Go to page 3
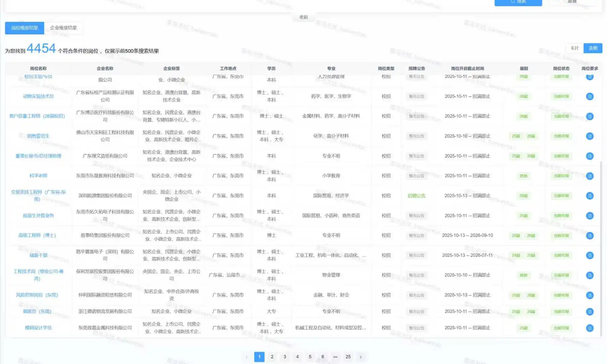Screen dimensions: 607x364 tap(285, 357)
